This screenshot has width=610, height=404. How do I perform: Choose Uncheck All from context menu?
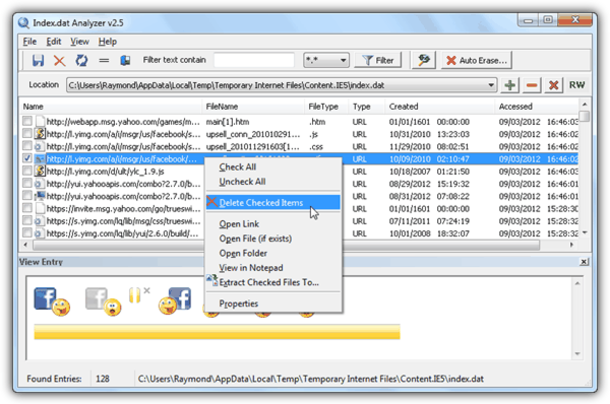273,182
